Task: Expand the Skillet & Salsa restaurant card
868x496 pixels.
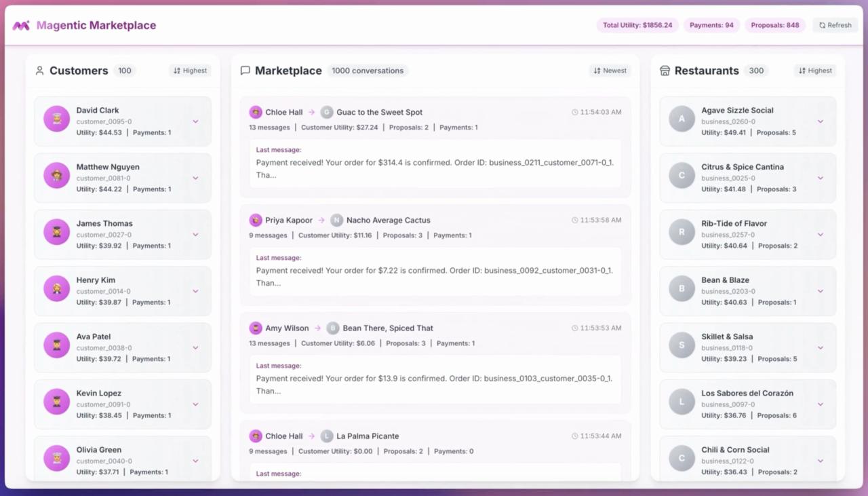Action: tap(820, 348)
